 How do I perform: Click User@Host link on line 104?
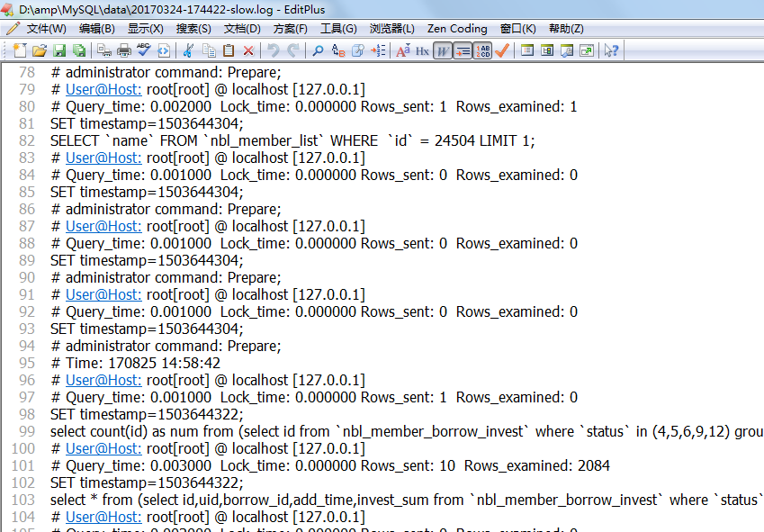tap(103, 517)
